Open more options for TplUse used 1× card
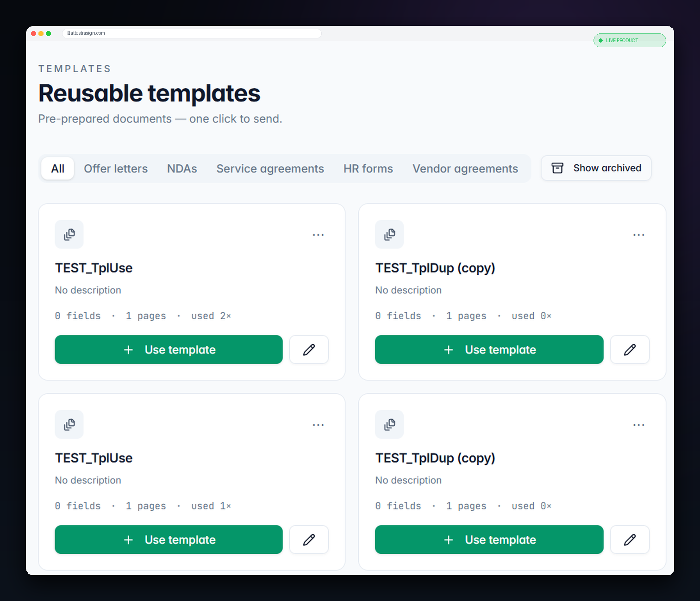The width and height of the screenshot is (700, 601). point(318,425)
